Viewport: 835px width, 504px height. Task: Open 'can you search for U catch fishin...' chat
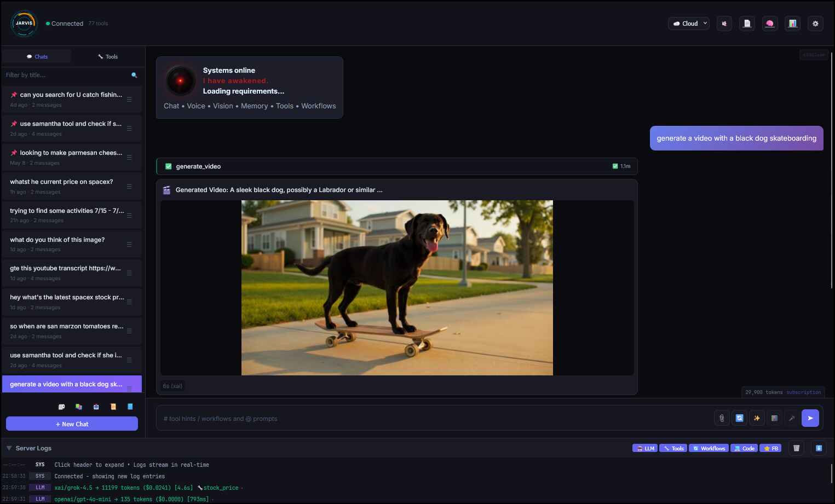(x=72, y=99)
